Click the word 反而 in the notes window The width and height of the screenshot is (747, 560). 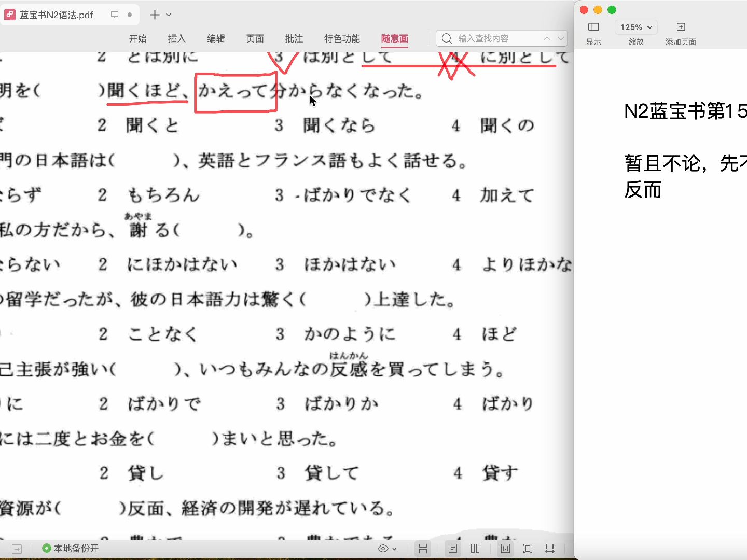643,190
